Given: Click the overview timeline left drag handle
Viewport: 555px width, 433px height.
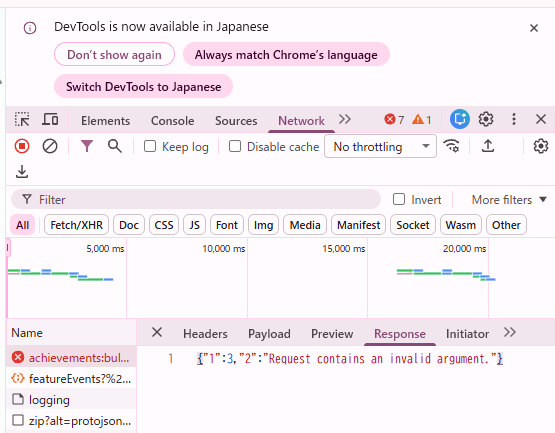Looking at the screenshot, I should point(8,247).
